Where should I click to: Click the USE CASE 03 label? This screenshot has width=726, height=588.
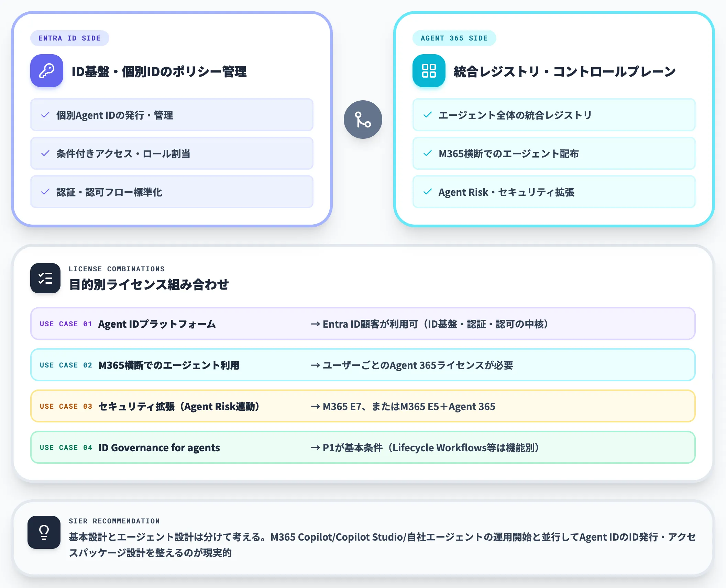coord(66,406)
